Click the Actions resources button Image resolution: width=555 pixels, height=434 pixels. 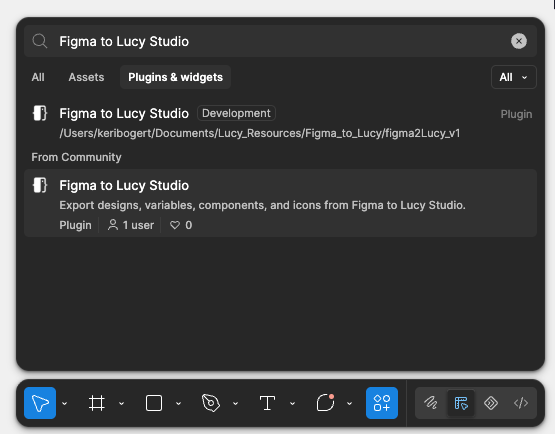pos(382,403)
